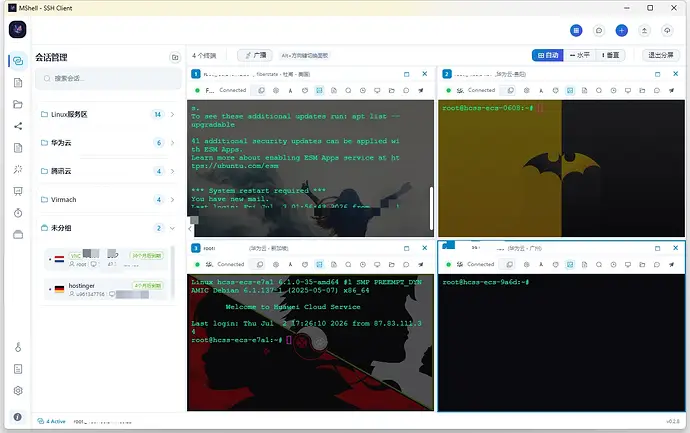Open document icon between share and sparkle icons
The image size is (690, 433).
tap(18, 148)
